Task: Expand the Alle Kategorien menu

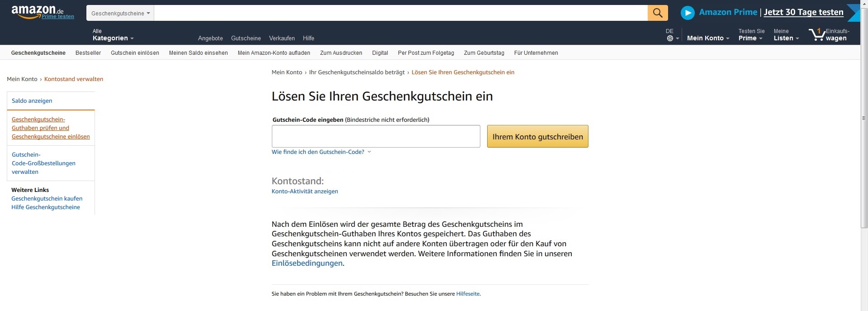Action: click(113, 35)
